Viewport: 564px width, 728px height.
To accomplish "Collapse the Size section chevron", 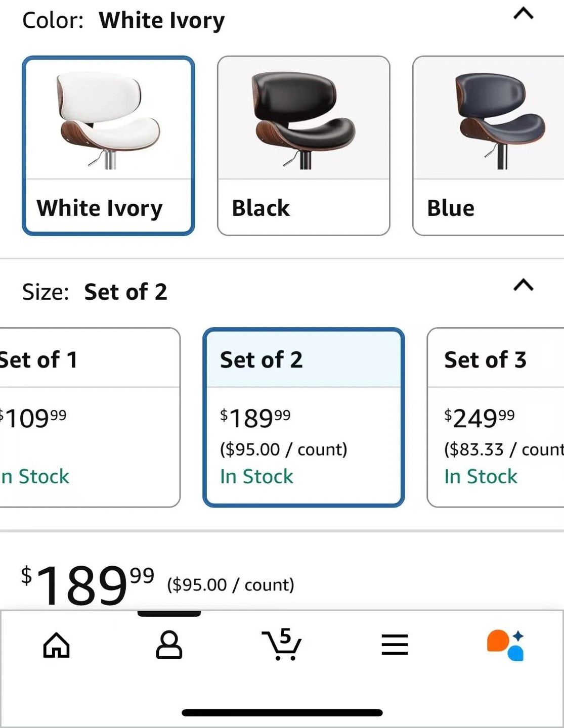I will click(x=524, y=285).
